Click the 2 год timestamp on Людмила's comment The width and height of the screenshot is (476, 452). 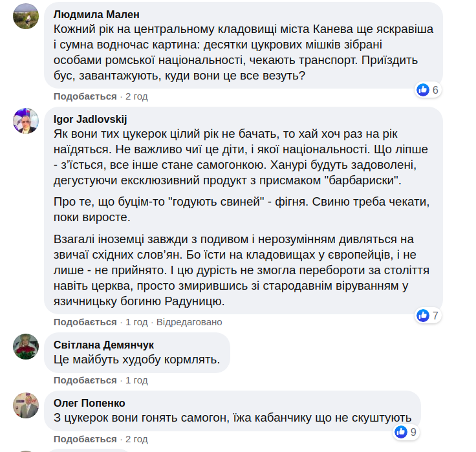click(136, 96)
